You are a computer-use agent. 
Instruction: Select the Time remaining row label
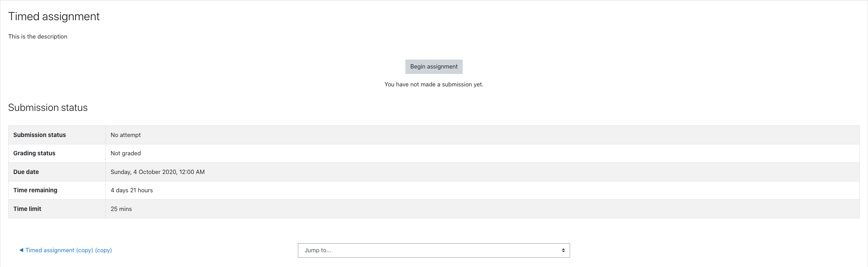point(35,190)
